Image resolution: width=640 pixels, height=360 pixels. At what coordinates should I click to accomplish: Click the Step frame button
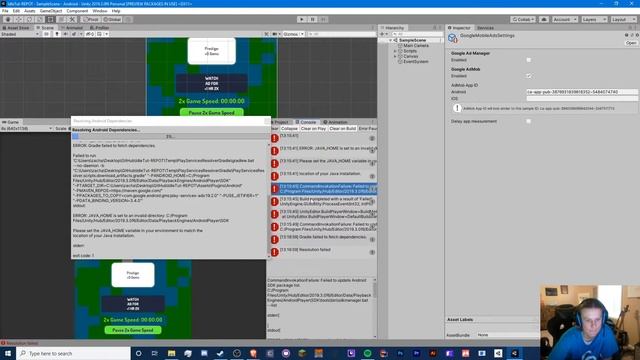click(323, 19)
